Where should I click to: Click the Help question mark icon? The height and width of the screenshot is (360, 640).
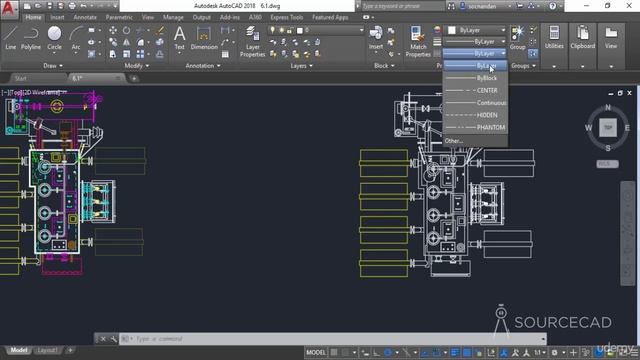(x=552, y=6)
